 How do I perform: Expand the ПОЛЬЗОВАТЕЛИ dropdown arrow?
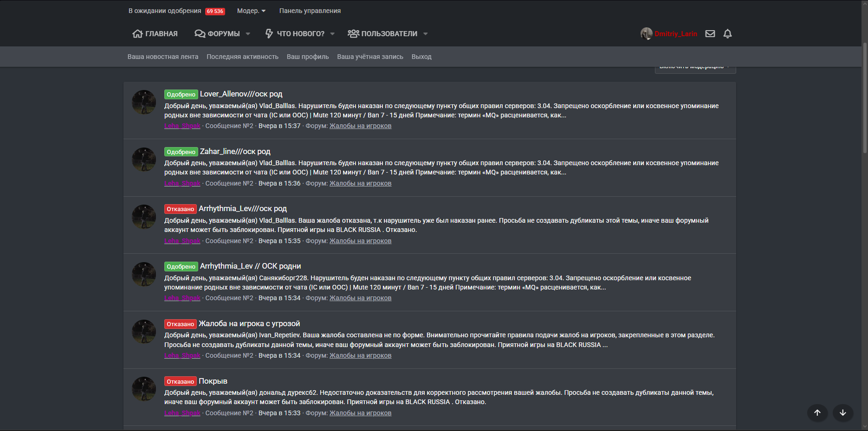(426, 34)
